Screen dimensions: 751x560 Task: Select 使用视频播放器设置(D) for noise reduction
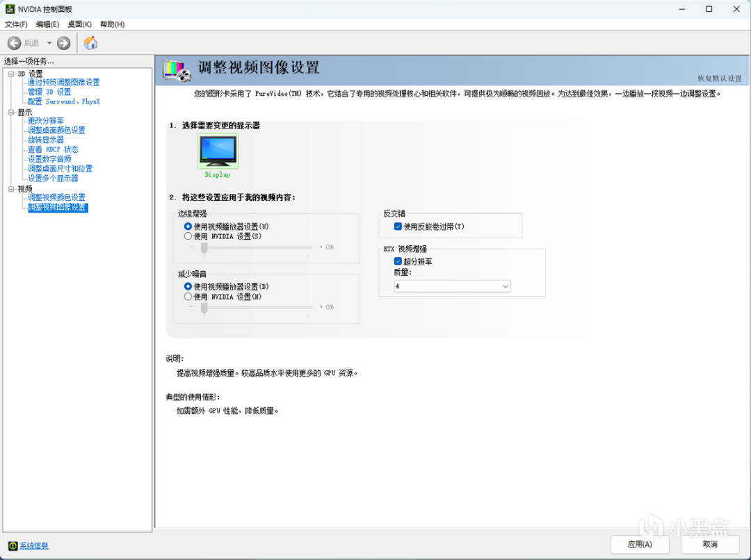[x=226, y=286]
